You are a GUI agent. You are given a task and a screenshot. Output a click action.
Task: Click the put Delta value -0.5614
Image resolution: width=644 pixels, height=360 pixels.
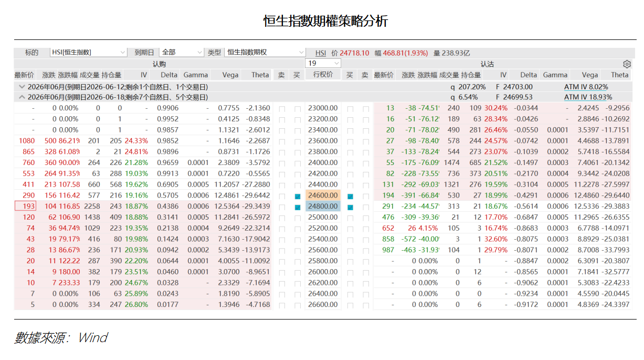coord(526,207)
